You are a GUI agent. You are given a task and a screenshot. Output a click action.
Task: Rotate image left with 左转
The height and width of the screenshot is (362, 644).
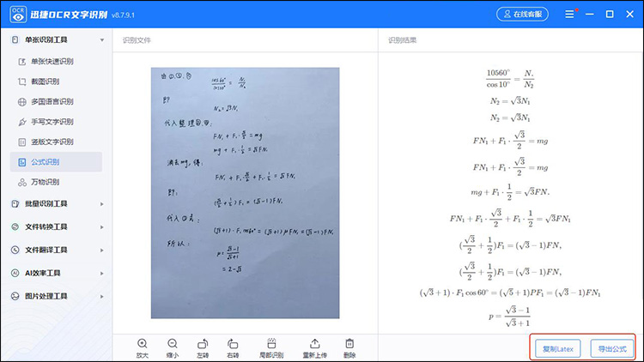pos(203,348)
